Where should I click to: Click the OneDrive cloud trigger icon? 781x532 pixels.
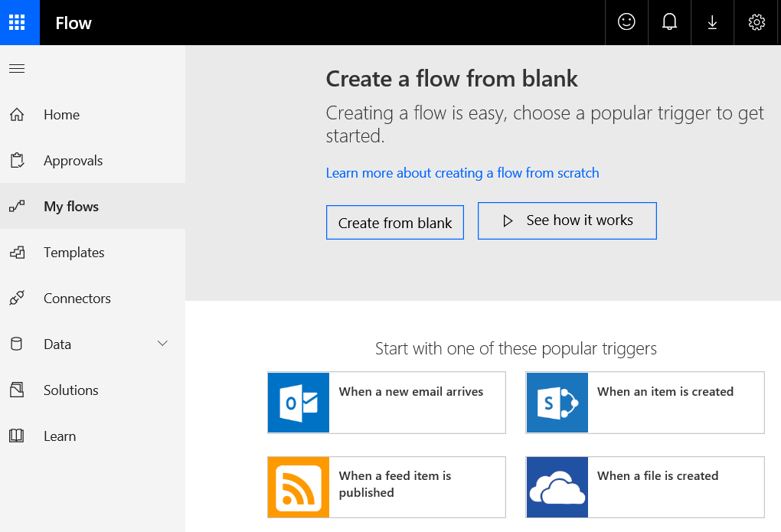point(557,487)
